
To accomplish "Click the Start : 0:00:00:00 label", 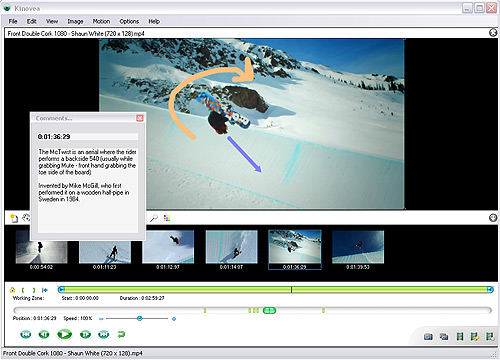I will 80,298.
